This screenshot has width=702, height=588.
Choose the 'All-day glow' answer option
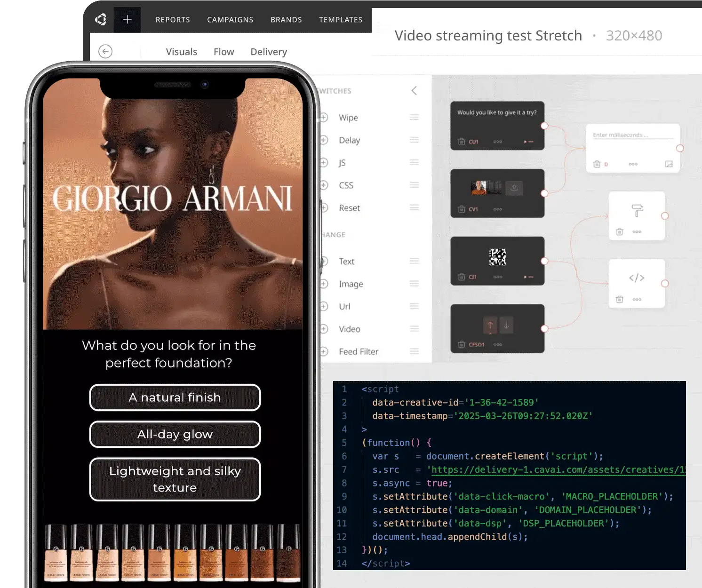pos(175,434)
